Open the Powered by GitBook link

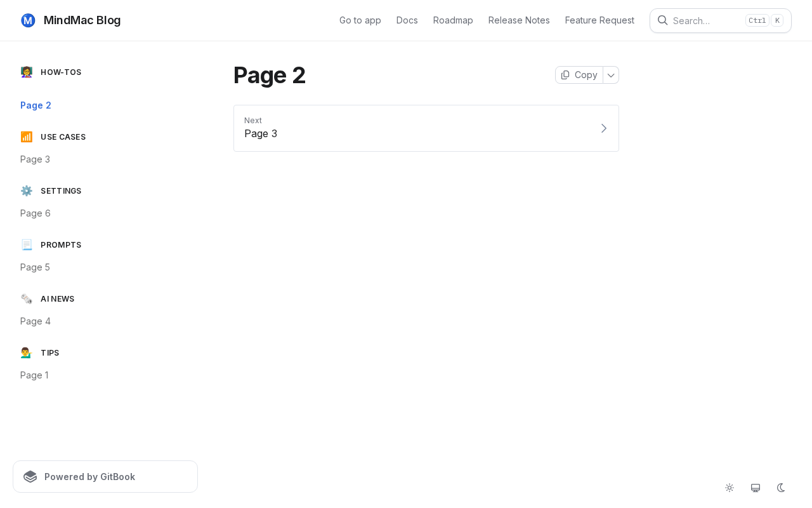click(x=105, y=477)
